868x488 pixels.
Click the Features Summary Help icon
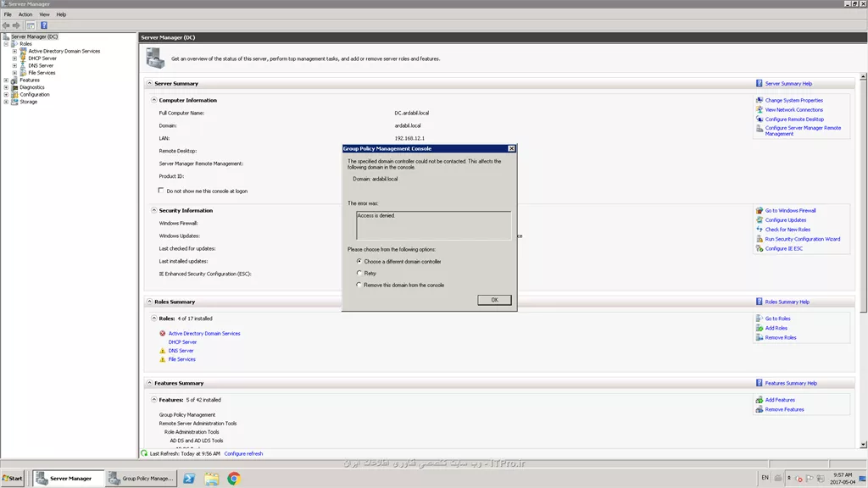(759, 382)
